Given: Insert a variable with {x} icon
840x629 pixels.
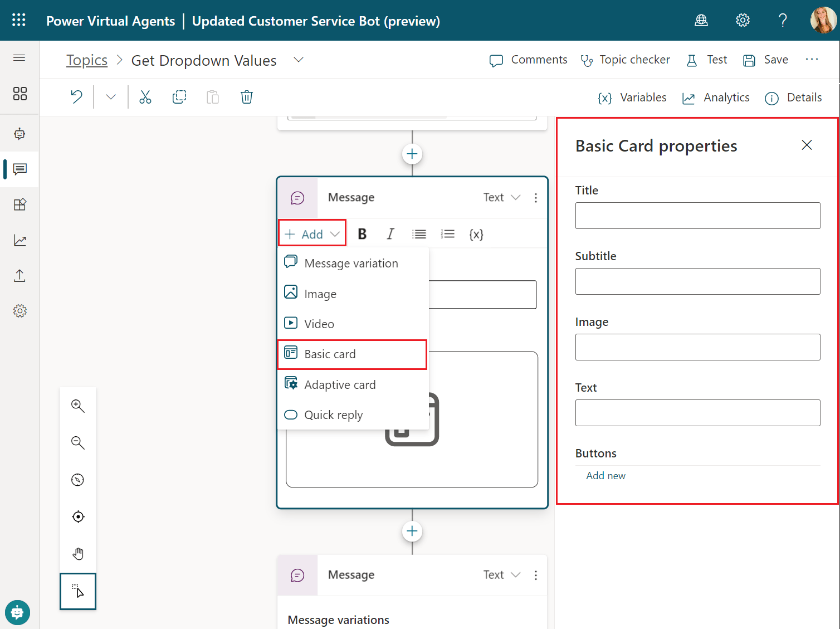Looking at the screenshot, I should pyautogui.click(x=476, y=234).
